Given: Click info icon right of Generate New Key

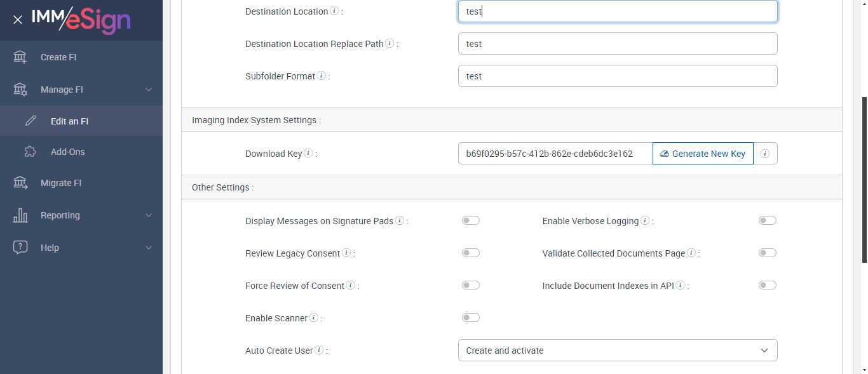Looking at the screenshot, I should pos(765,154).
